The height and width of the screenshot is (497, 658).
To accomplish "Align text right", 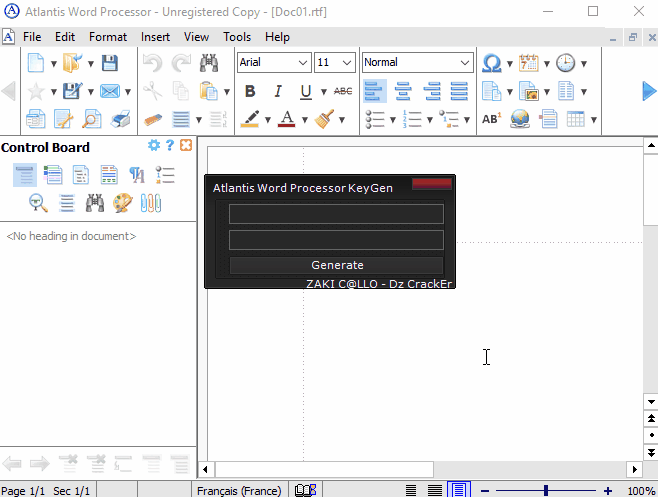I will point(431,91).
